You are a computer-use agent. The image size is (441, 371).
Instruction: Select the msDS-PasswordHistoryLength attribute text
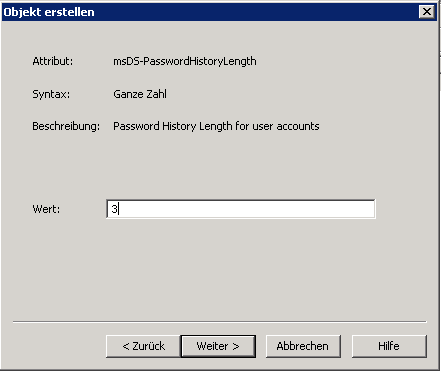coord(185,61)
